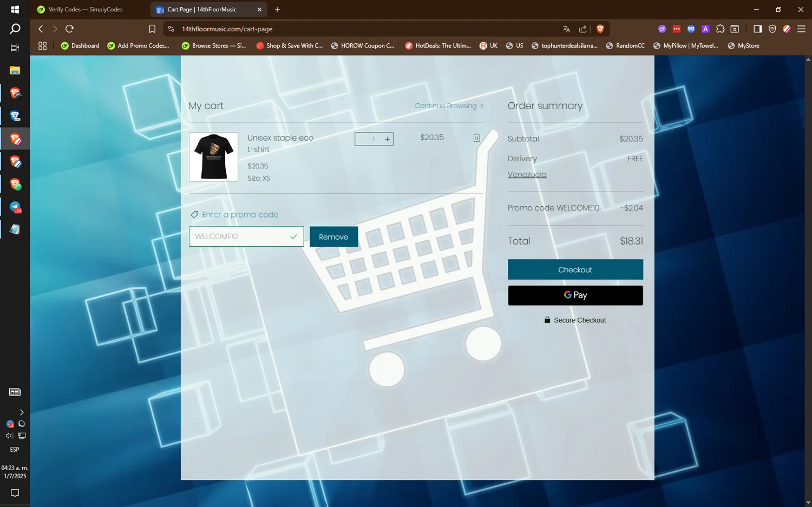
Task: Open the Extensions puzzle-piece menu
Action: [720, 29]
